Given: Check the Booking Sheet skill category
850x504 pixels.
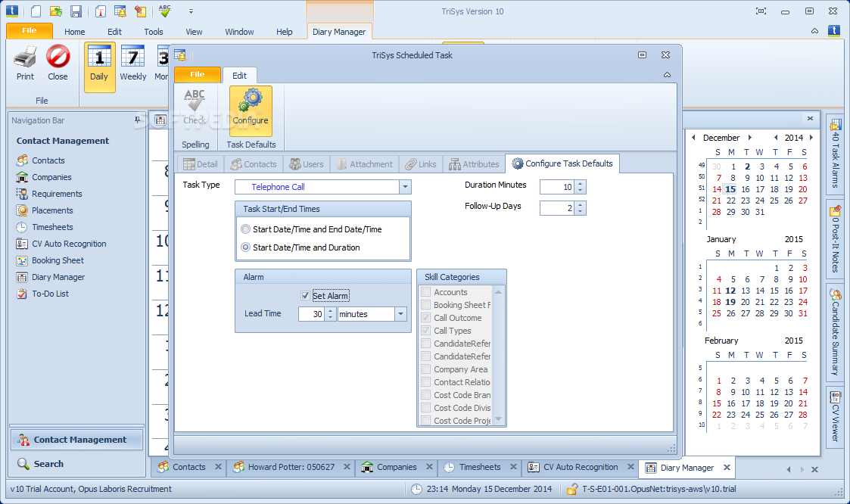Looking at the screenshot, I should click(426, 305).
